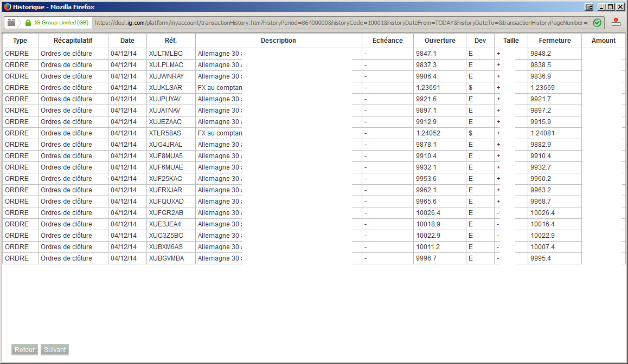The width and height of the screenshot is (628, 364).
Task: Click the Firefox logo in title bar
Action: tap(7, 7)
